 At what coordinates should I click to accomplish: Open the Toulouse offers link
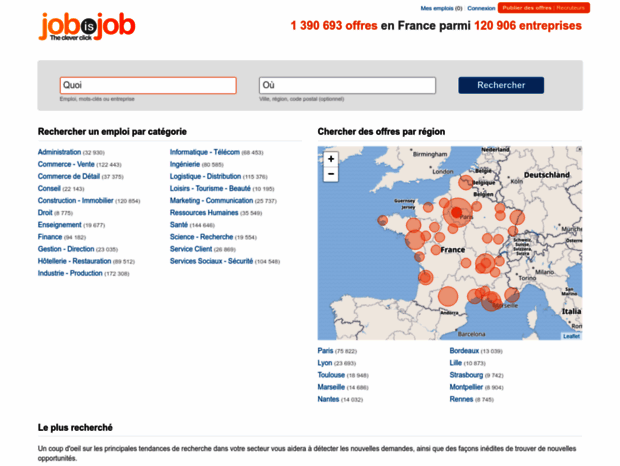point(331,375)
